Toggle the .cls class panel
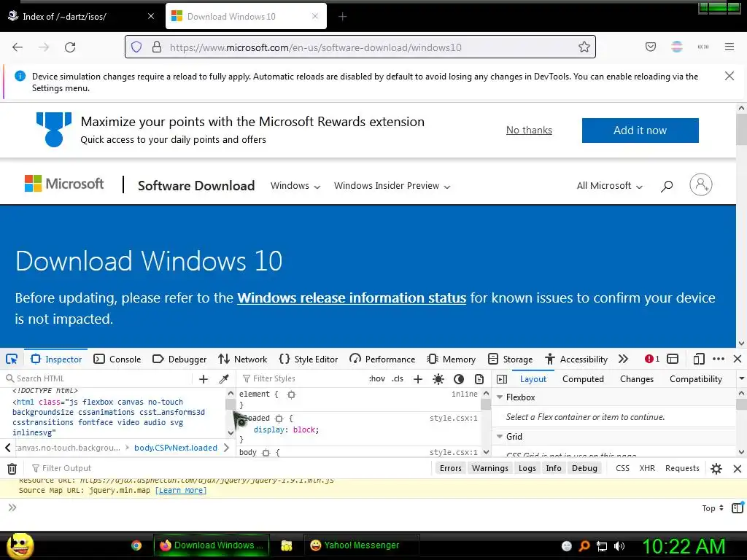 [x=398, y=378]
